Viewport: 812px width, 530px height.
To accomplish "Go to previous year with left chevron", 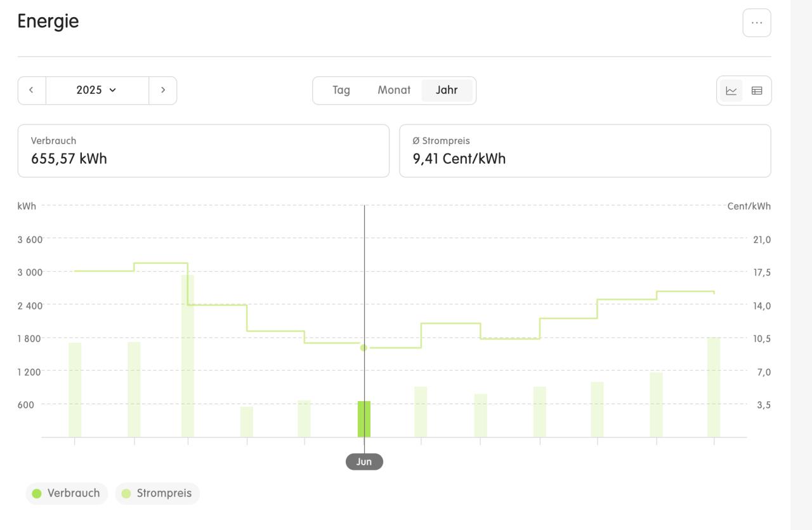I will coord(32,90).
